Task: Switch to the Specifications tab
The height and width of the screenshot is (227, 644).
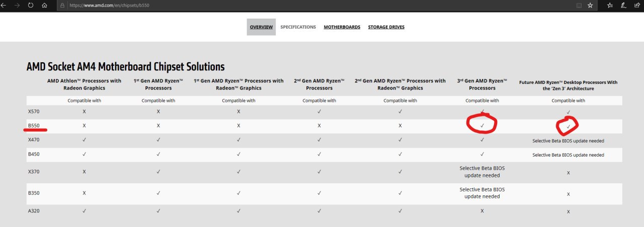Action: [298, 27]
